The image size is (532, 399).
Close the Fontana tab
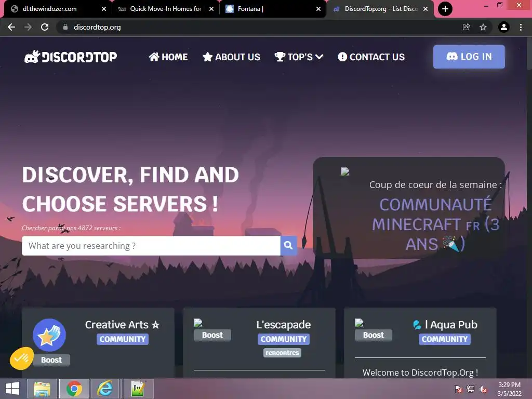318,9
